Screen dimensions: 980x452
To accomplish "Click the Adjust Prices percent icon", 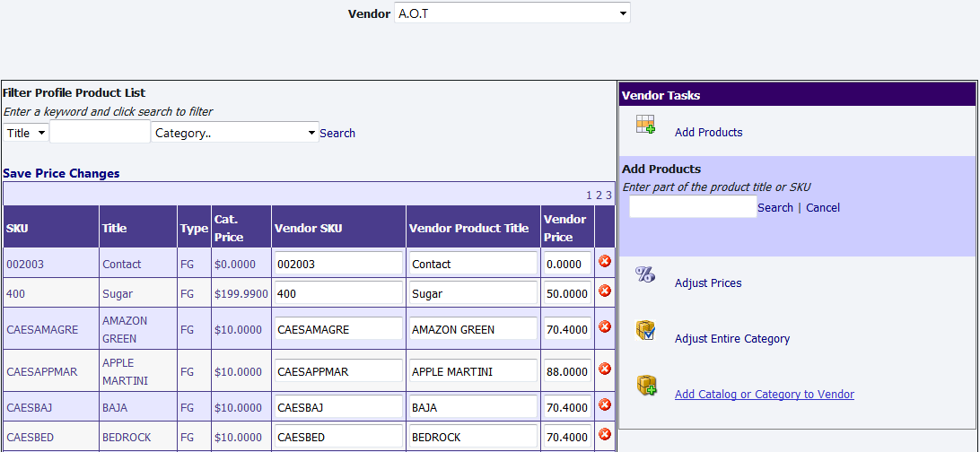I will point(645,275).
